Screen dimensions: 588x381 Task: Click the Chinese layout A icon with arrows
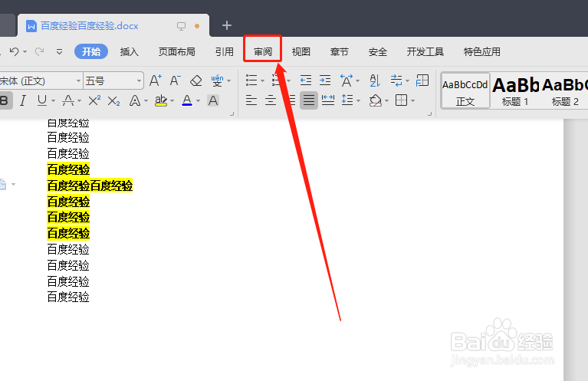tap(346, 80)
